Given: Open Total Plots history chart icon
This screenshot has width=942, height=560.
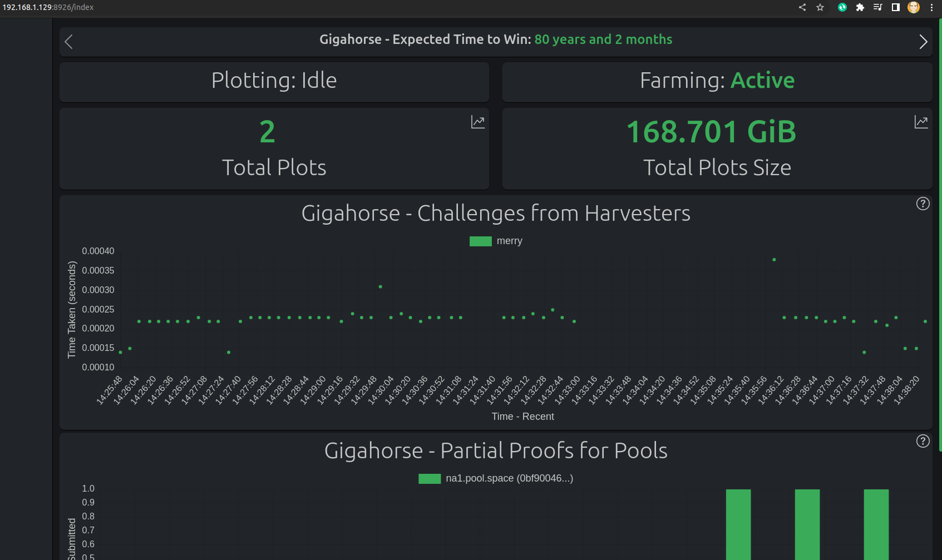Looking at the screenshot, I should click(x=478, y=122).
